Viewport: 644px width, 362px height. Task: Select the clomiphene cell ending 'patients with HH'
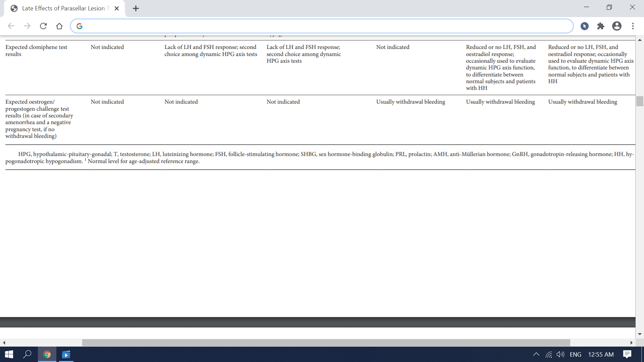click(591, 64)
